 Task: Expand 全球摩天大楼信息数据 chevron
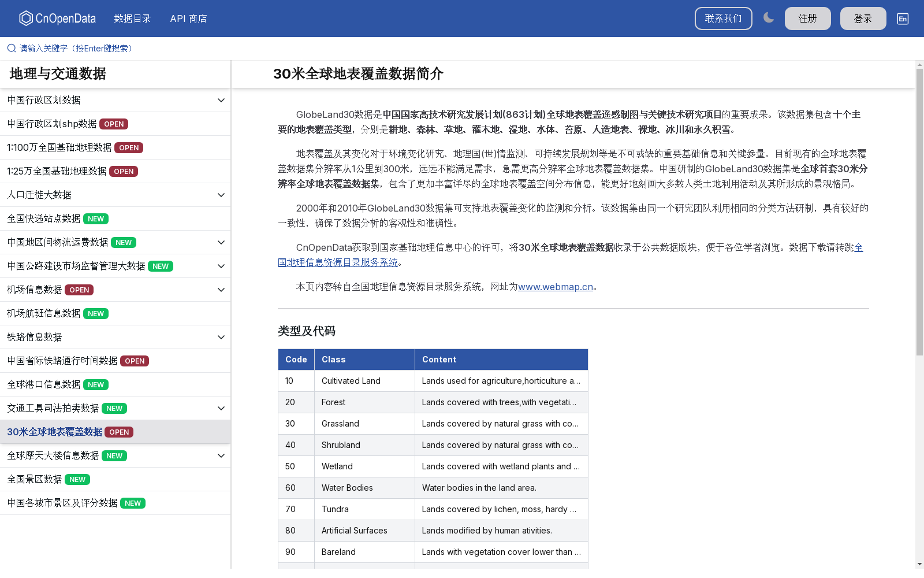pyautogui.click(x=221, y=456)
